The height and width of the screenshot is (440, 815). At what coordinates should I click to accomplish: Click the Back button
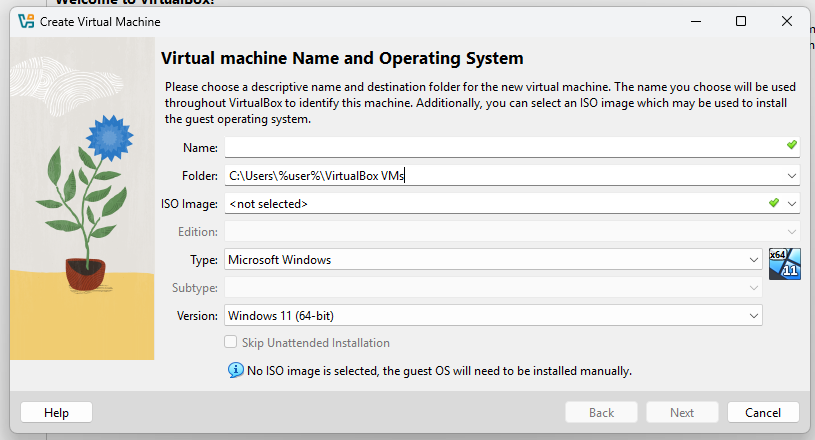click(x=601, y=412)
